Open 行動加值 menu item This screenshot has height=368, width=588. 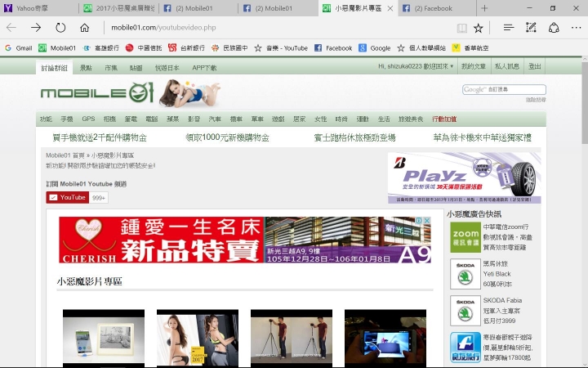pos(444,119)
